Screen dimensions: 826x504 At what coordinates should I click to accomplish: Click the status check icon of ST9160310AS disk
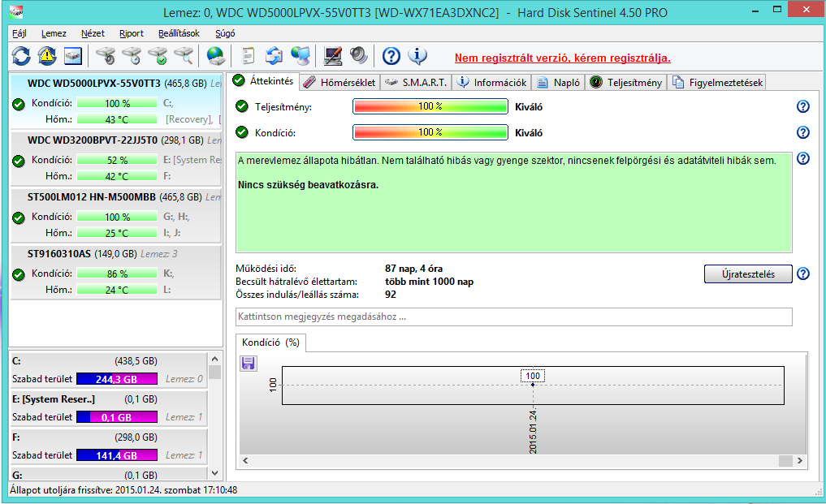tap(19, 274)
